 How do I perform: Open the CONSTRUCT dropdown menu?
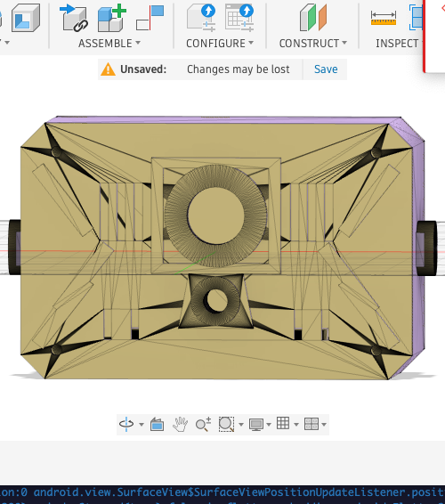(313, 43)
